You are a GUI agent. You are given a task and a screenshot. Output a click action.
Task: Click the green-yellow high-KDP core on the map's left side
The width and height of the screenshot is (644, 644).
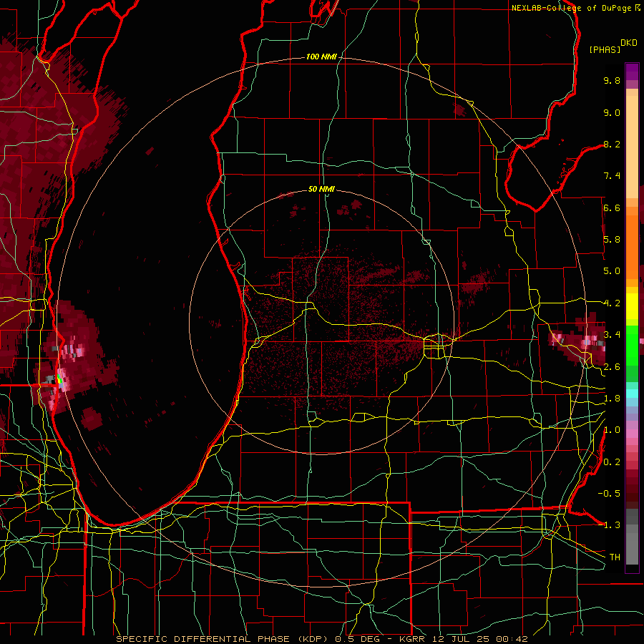(x=60, y=379)
